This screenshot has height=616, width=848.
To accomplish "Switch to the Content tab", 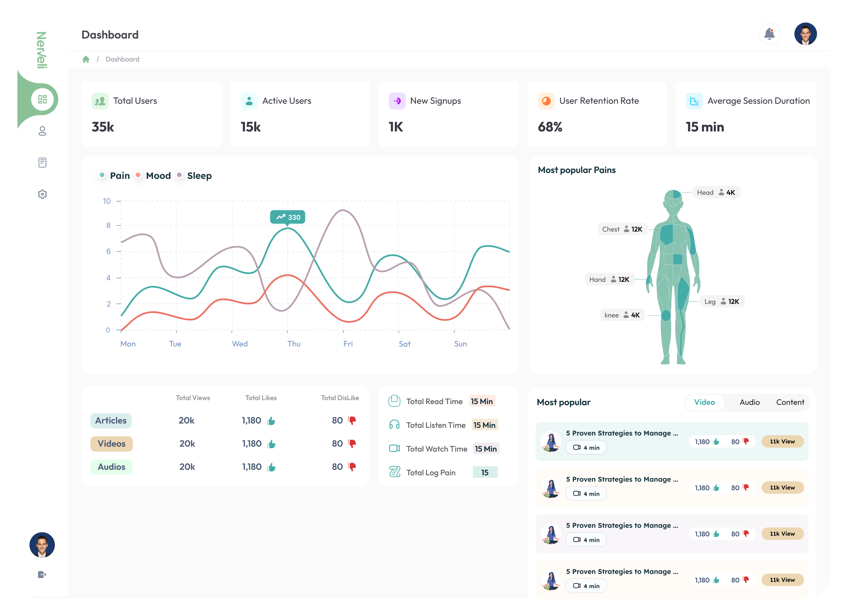I will pos(790,402).
